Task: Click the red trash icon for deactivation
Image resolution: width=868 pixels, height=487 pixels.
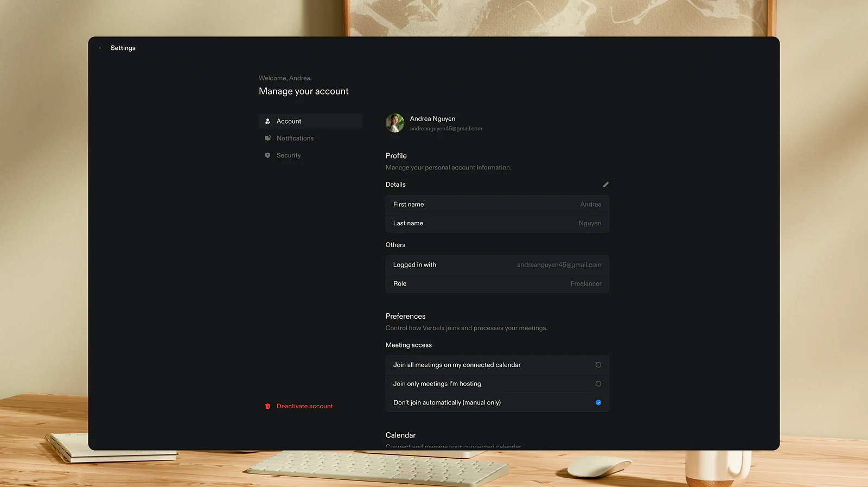Action: click(267, 406)
